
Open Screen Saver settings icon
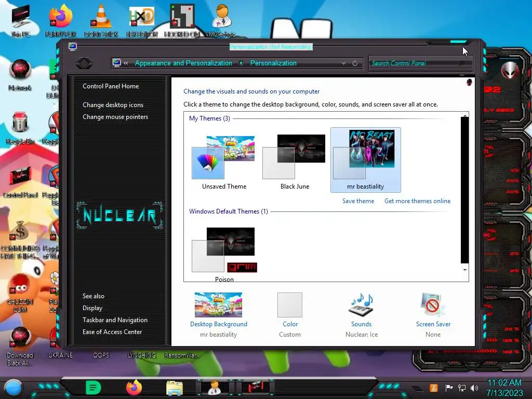click(433, 304)
